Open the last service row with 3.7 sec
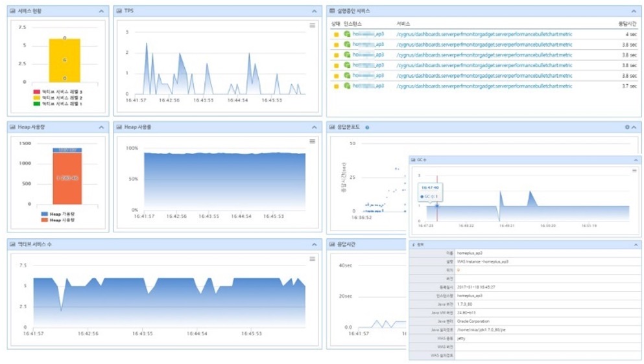This screenshot has width=644, height=364. [484, 86]
